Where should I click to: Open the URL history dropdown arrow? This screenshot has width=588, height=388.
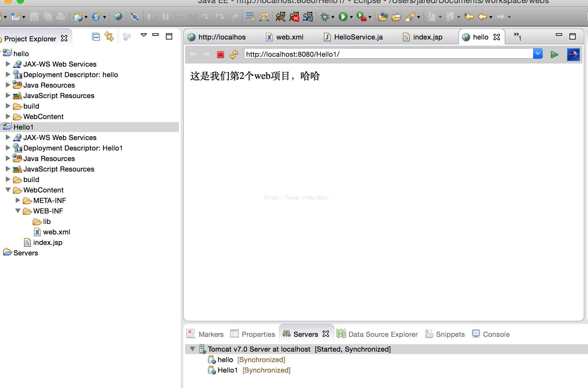click(x=538, y=54)
